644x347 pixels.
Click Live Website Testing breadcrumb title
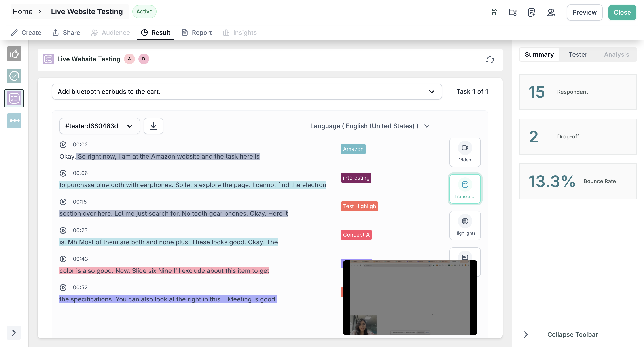tap(87, 11)
